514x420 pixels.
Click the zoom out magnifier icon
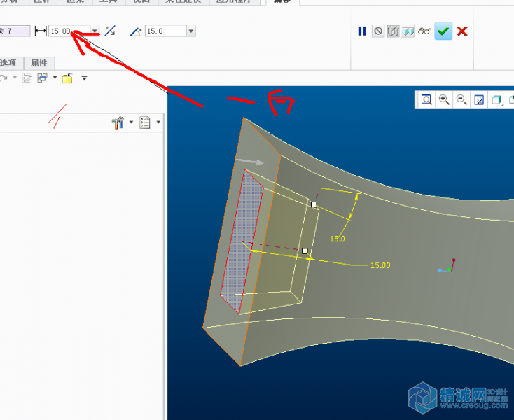(461, 99)
